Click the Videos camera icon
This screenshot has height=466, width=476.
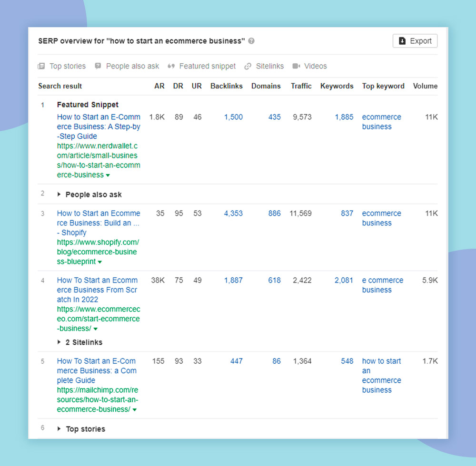click(296, 66)
